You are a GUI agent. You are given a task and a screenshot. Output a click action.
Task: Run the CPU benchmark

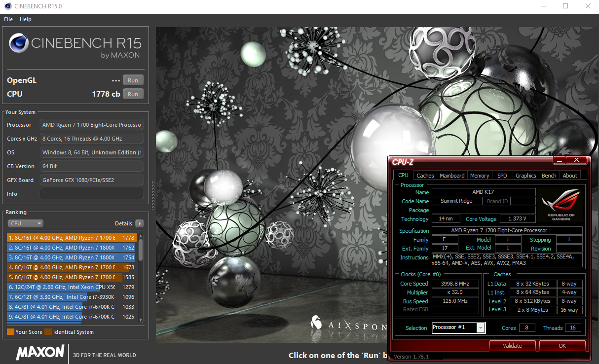tap(133, 94)
